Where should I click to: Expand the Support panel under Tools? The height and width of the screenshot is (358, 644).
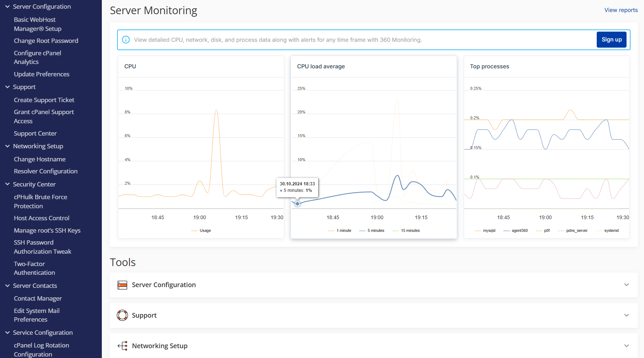pos(627,315)
